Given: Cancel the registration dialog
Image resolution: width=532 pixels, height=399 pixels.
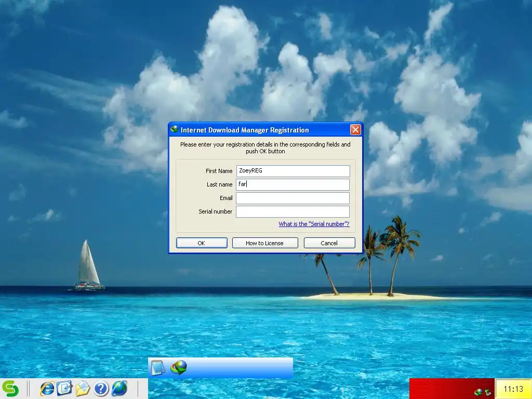Looking at the screenshot, I should click(x=329, y=243).
